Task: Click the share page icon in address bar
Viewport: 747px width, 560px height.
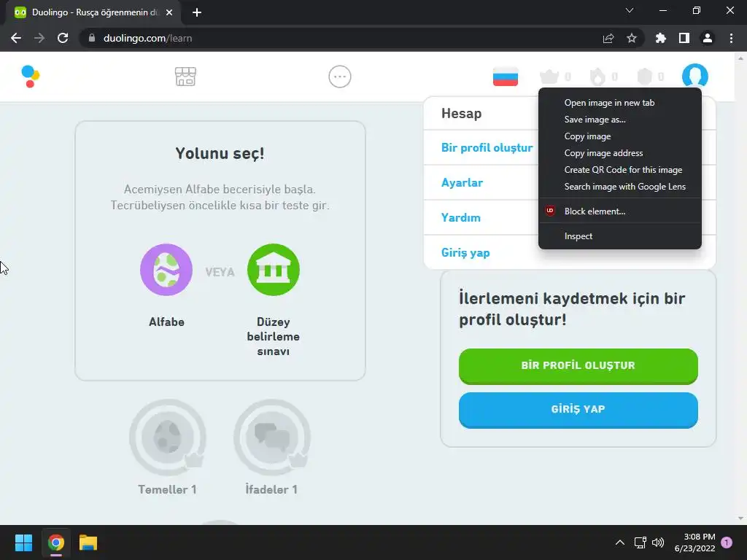Action: tap(608, 38)
